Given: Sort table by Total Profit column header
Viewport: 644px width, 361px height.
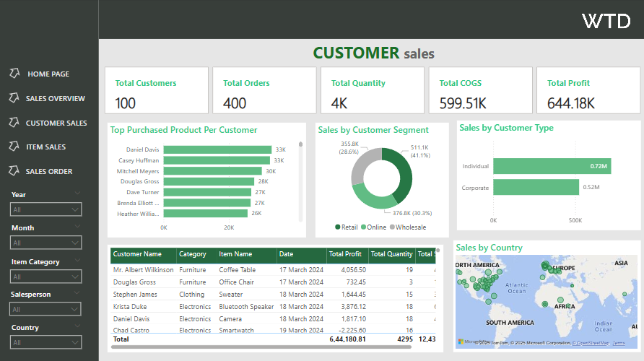Looking at the screenshot, I should click(x=347, y=254).
